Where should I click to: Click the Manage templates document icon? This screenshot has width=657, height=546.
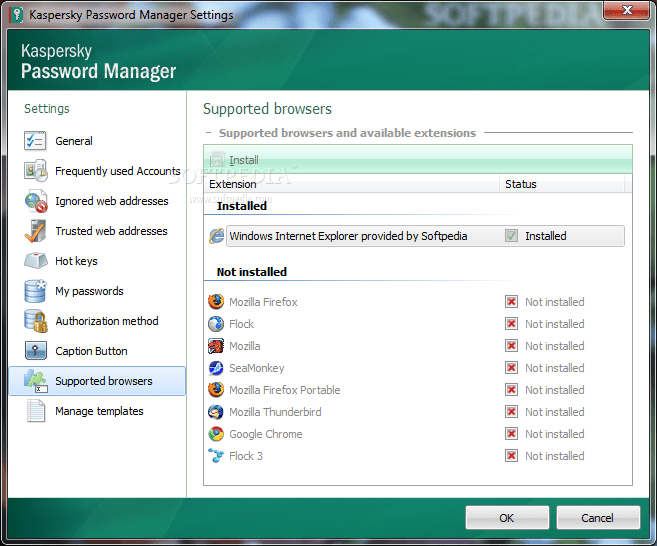click(x=36, y=411)
